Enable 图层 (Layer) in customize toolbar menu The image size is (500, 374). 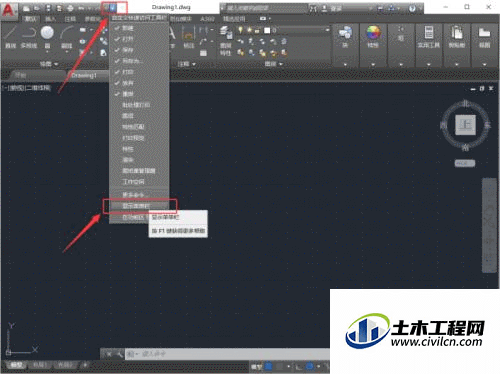point(139,116)
